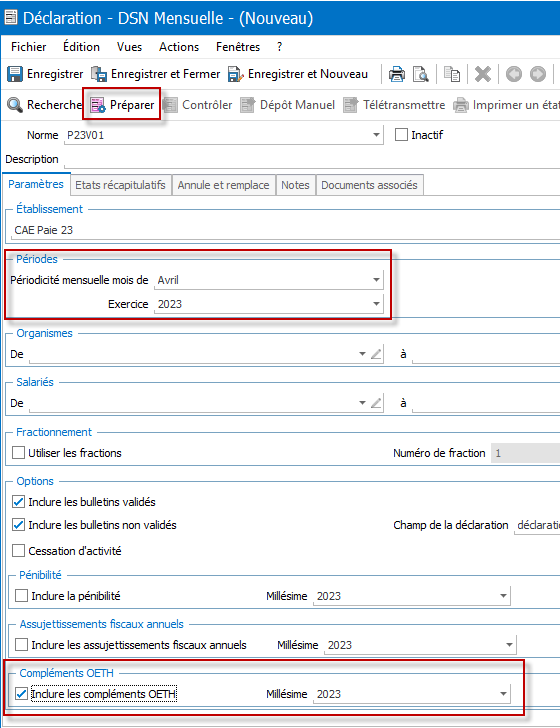Open print preview magnifier icon
Image resolution: width=560 pixels, height=728 pixels.
(x=421, y=74)
